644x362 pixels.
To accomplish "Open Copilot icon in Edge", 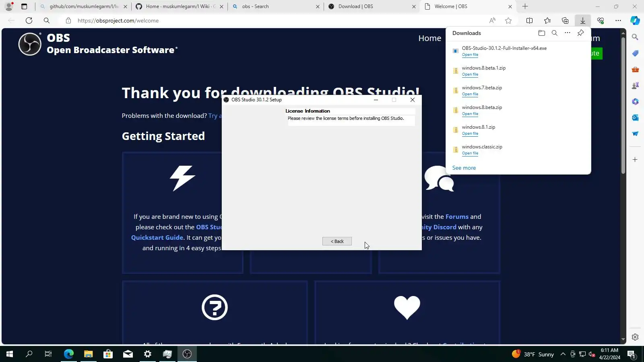I will point(635,21).
